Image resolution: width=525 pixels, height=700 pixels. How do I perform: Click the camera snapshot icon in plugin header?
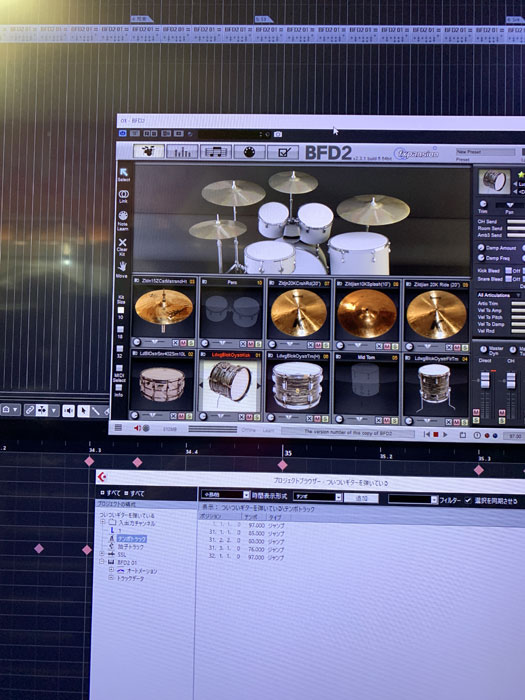point(278,134)
